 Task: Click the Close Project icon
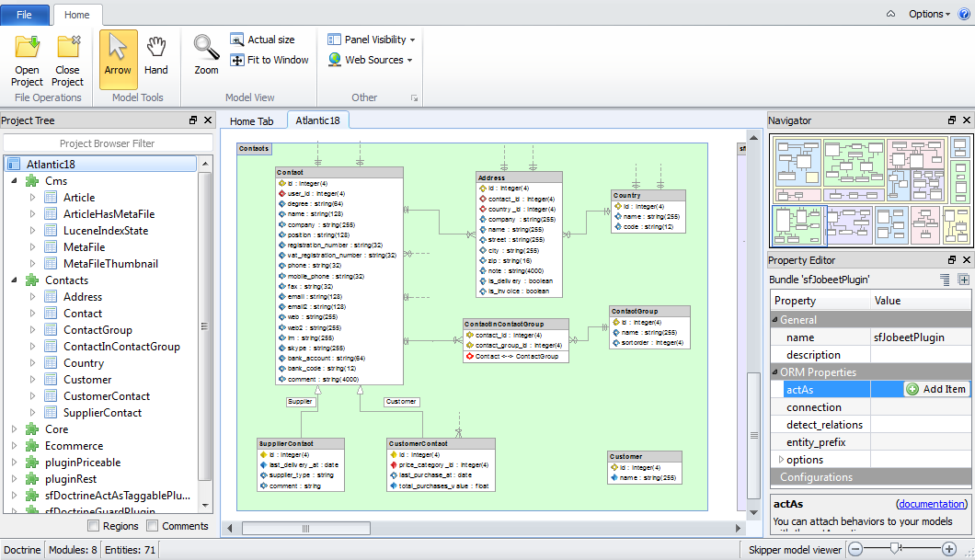click(67, 48)
